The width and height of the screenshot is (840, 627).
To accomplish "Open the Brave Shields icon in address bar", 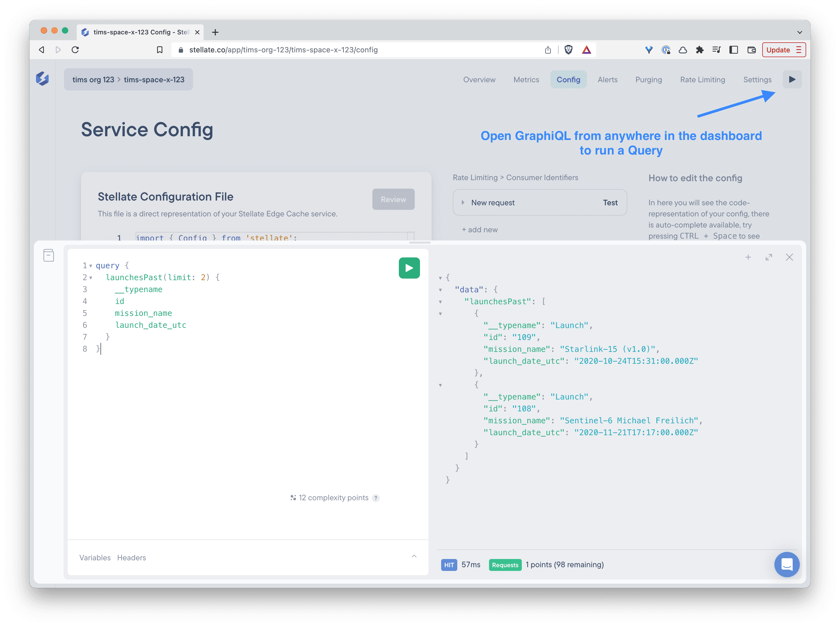I will click(x=568, y=49).
